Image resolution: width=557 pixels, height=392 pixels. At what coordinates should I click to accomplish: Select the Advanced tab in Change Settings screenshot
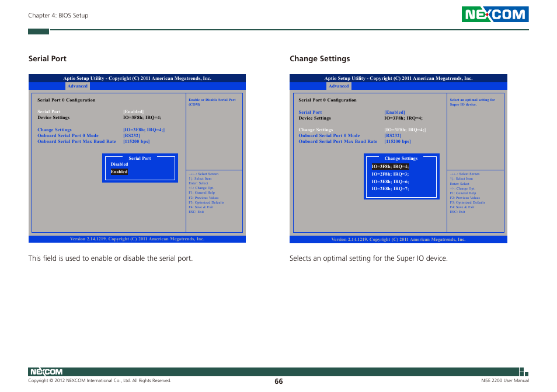(339, 86)
